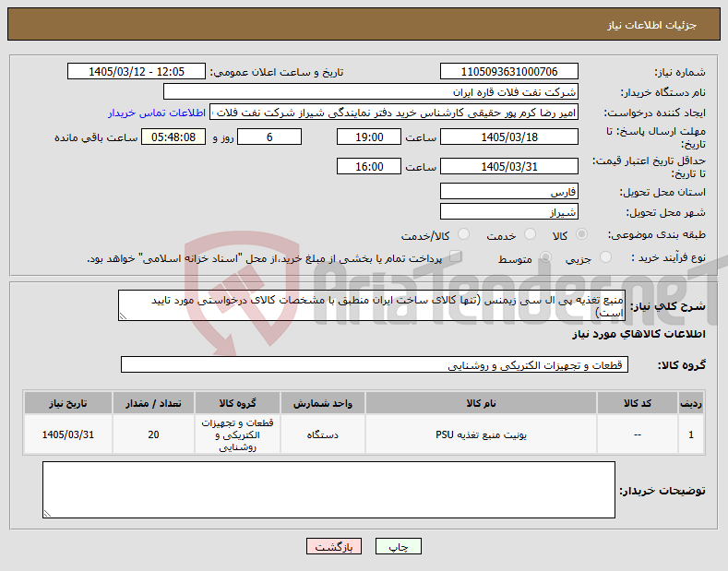Click the request creator field امیر رضا کرم پور
728x571 pixels.
394,113
